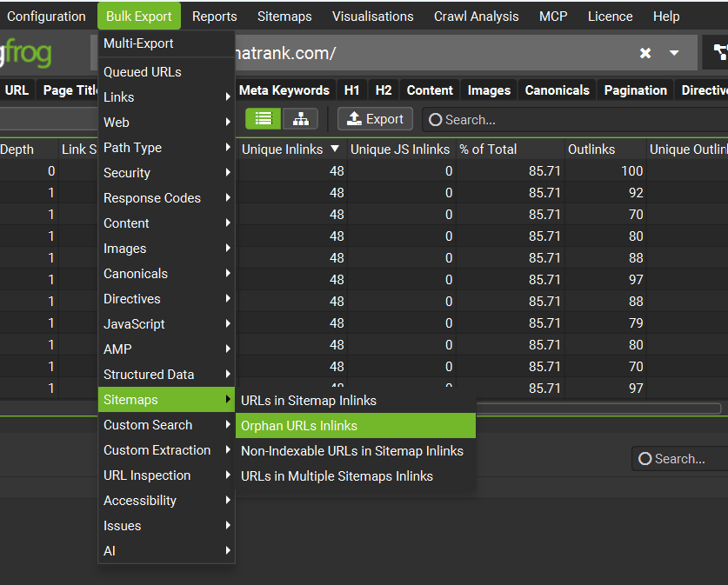Viewport: 728px width, 585px height.
Task: Choose Orphan URLs Inlinks
Action: (x=356, y=425)
